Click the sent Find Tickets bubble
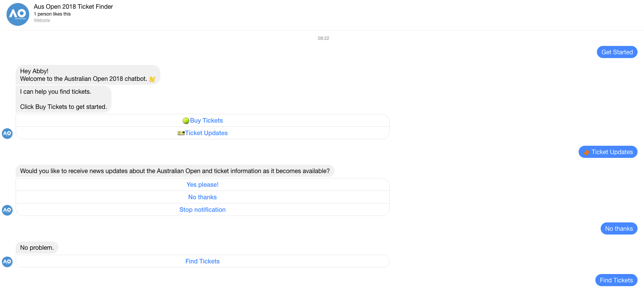Viewport: 644px width, 293px height. pos(616,280)
